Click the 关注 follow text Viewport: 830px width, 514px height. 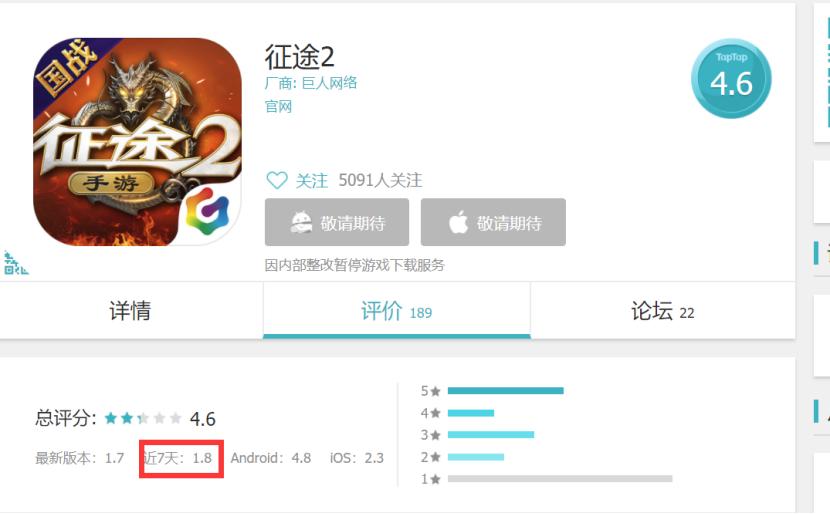coord(312,181)
